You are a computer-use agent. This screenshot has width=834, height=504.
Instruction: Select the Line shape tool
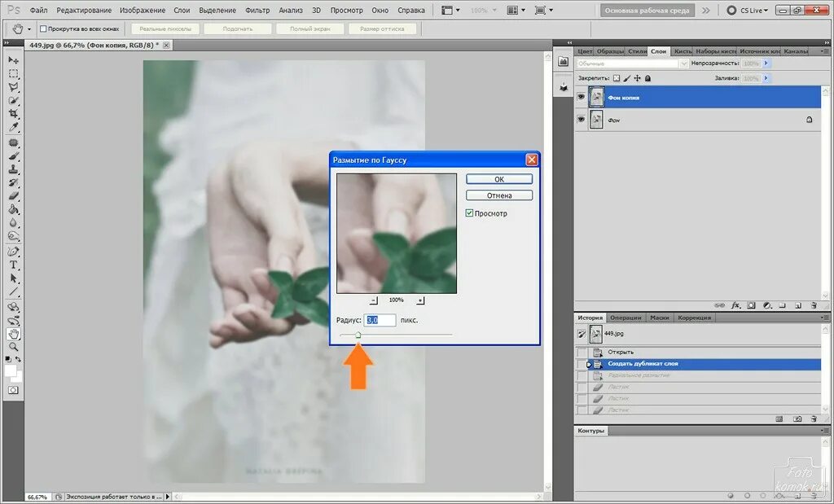[13, 291]
